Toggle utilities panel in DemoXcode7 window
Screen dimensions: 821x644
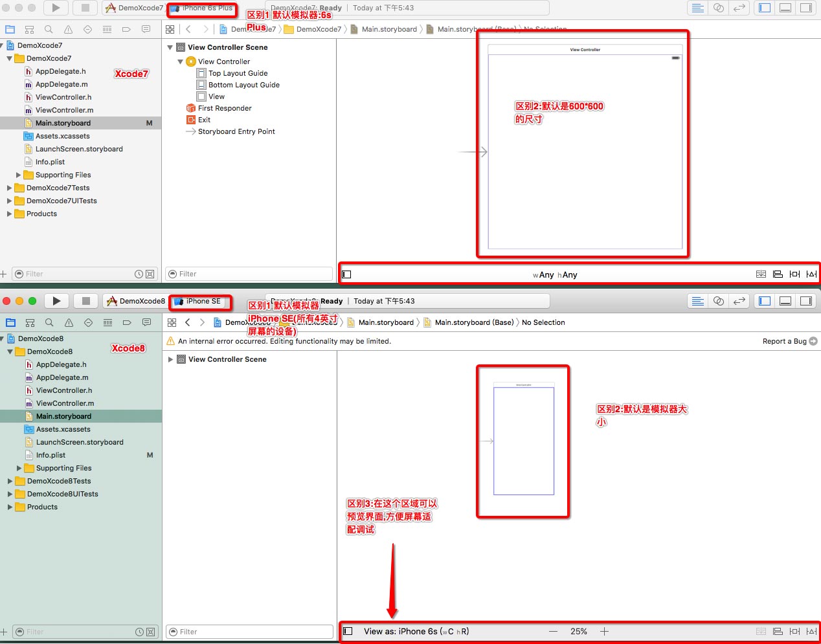[x=806, y=8]
